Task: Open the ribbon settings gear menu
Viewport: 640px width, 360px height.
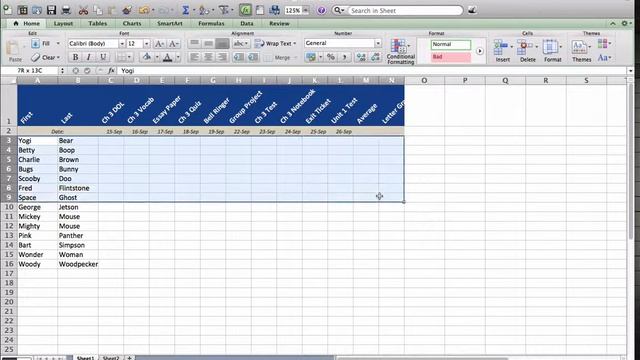Action: (626, 24)
